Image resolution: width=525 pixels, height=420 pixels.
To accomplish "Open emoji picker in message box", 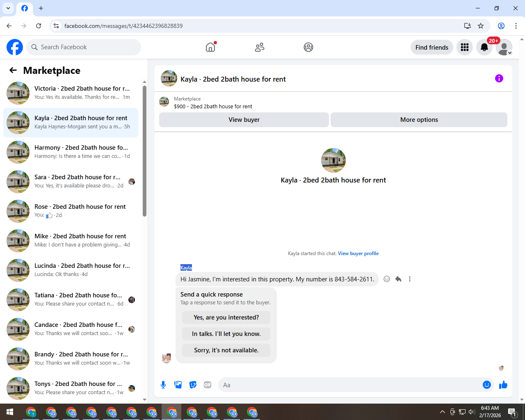I will pyautogui.click(x=487, y=385).
